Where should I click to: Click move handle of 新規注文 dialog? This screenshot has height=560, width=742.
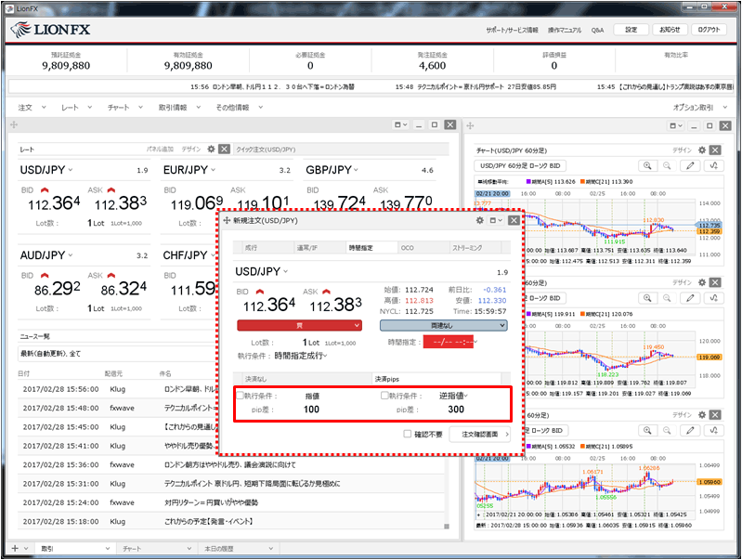227,221
